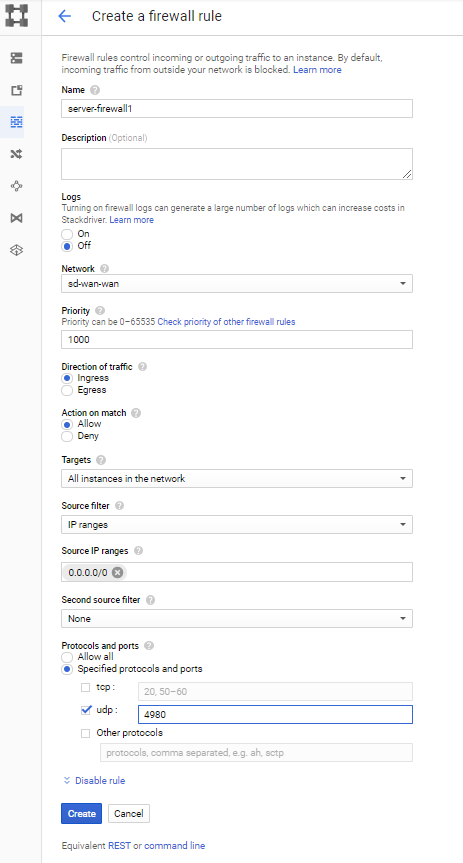Click the 0.0.0.0/0 chip text
This screenshot has width=463, height=863.
point(88,573)
